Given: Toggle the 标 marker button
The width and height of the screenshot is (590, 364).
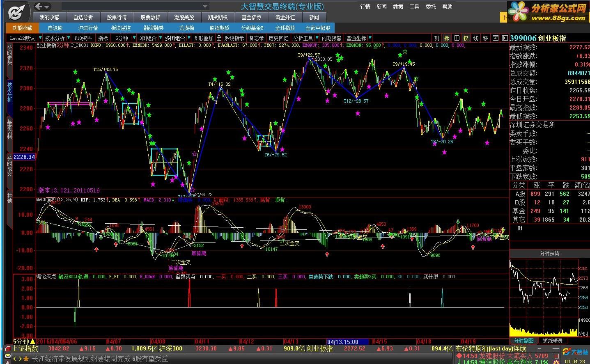Looking at the screenshot, I should [446, 38].
